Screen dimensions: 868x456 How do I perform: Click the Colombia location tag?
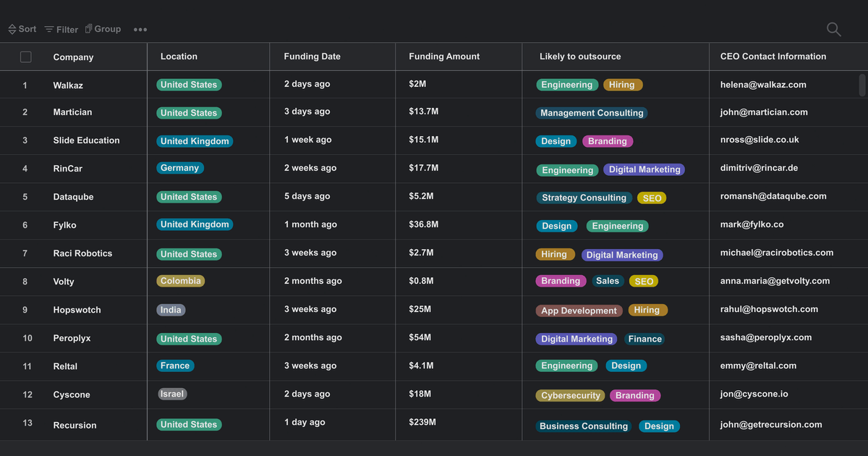[x=181, y=281]
